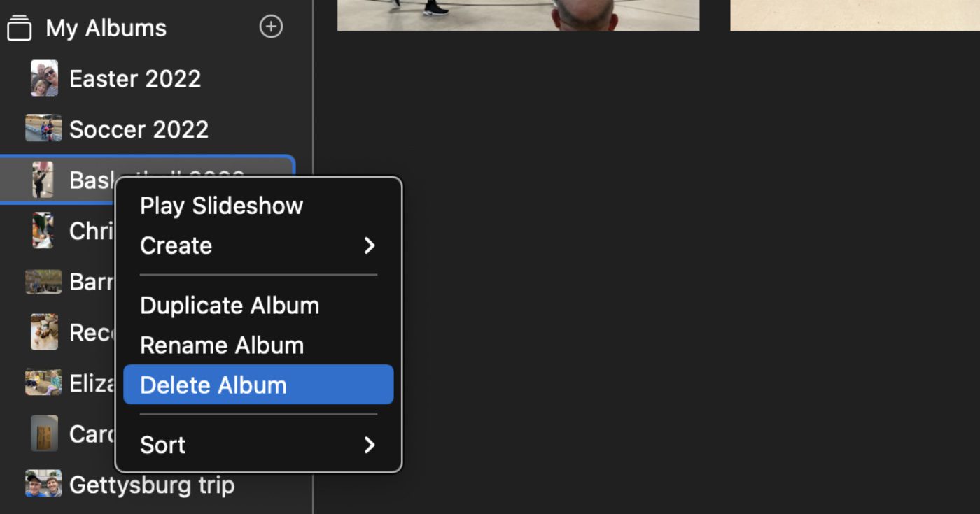980x514 pixels.
Task: Click the add album plus icon
Action: (271, 27)
